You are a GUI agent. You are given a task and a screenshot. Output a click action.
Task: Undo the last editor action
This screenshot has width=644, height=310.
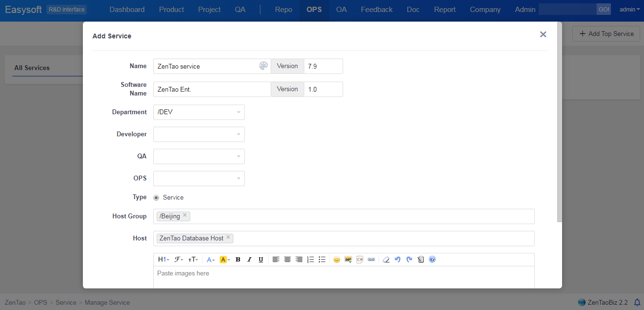pyautogui.click(x=397, y=260)
